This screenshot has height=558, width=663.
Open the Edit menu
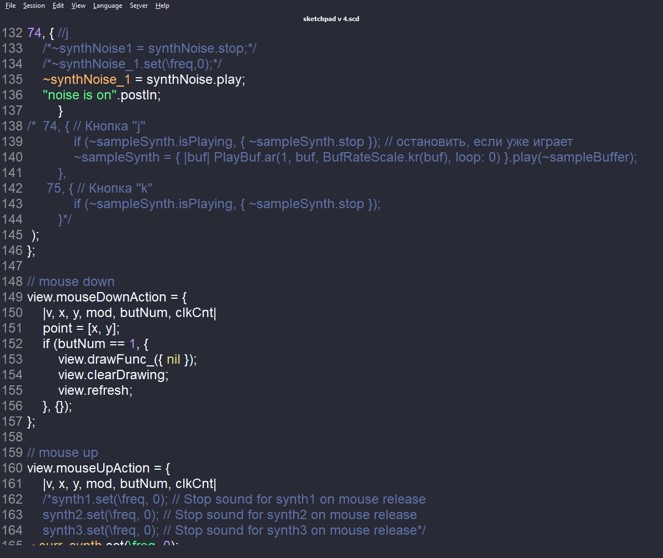(58, 5)
